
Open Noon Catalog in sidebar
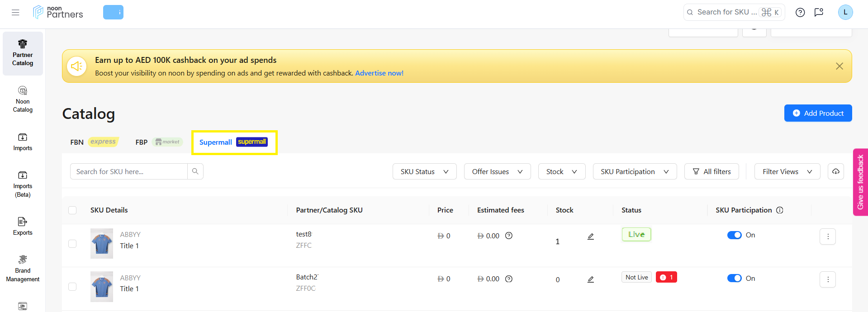[x=23, y=99]
